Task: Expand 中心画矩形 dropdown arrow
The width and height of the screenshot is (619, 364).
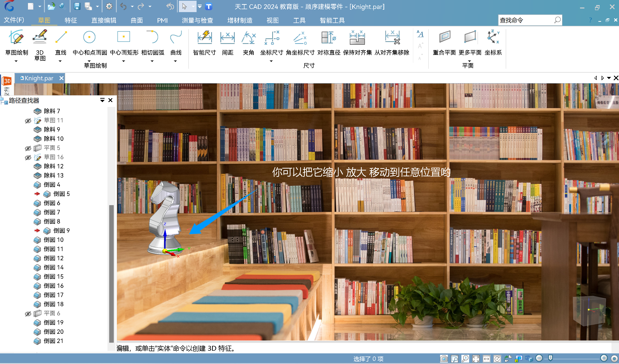Action: coord(123,61)
